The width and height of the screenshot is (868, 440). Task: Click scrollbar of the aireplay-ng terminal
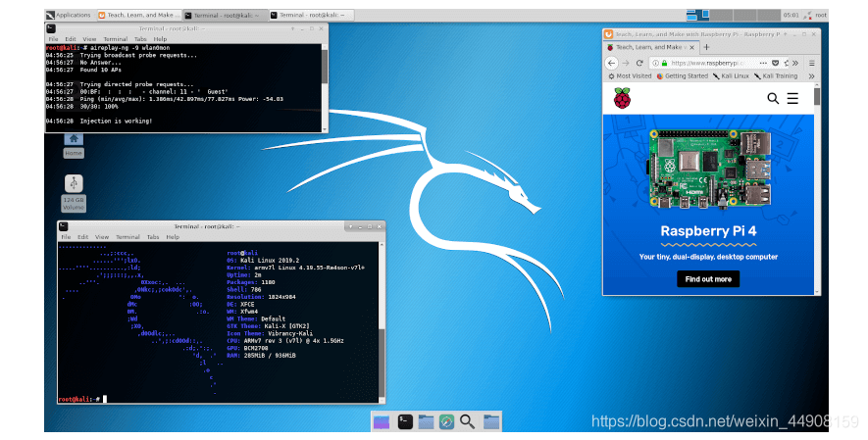[x=325, y=88]
